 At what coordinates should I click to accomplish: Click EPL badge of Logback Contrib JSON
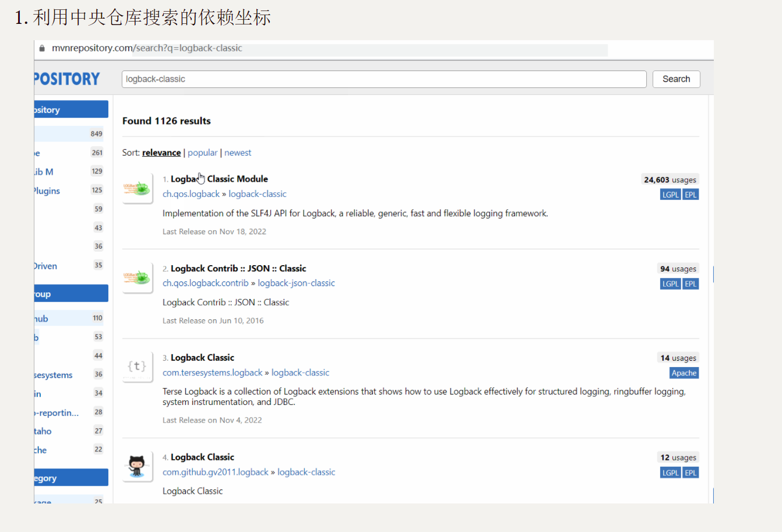(x=691, y=284)
